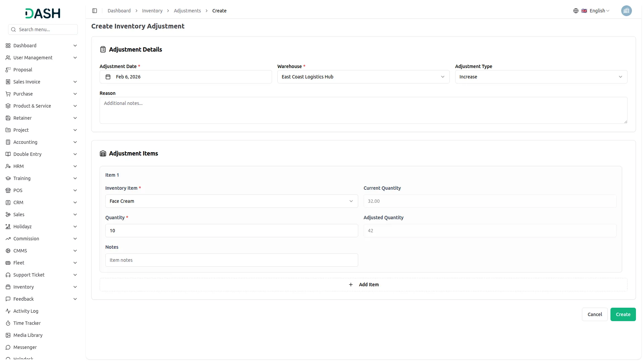Click the Media Library image icon

8,335
